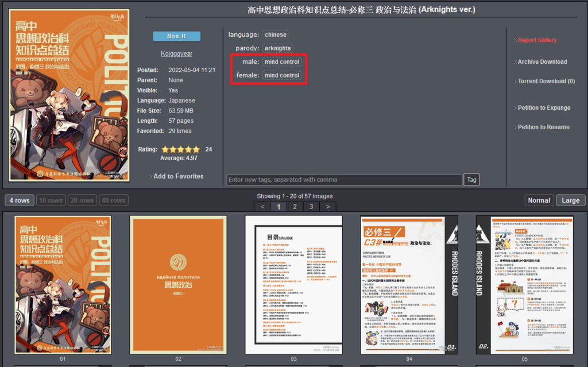The width and height of the screenshot is (588, 367).
Task: Select the 40 rows display option
Action: coord(113,200)
